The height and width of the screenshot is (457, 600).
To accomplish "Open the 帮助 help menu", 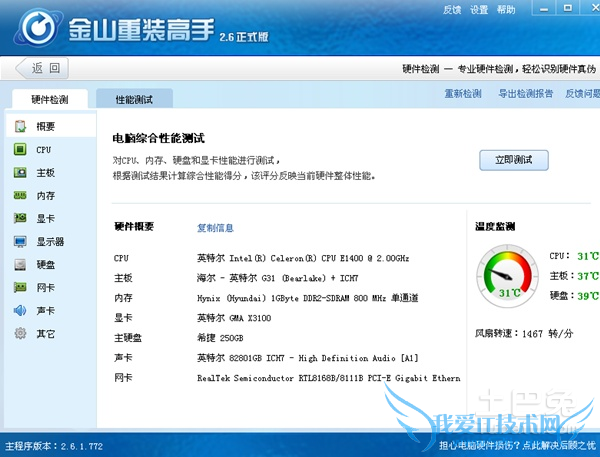I will tap(506, 10).
